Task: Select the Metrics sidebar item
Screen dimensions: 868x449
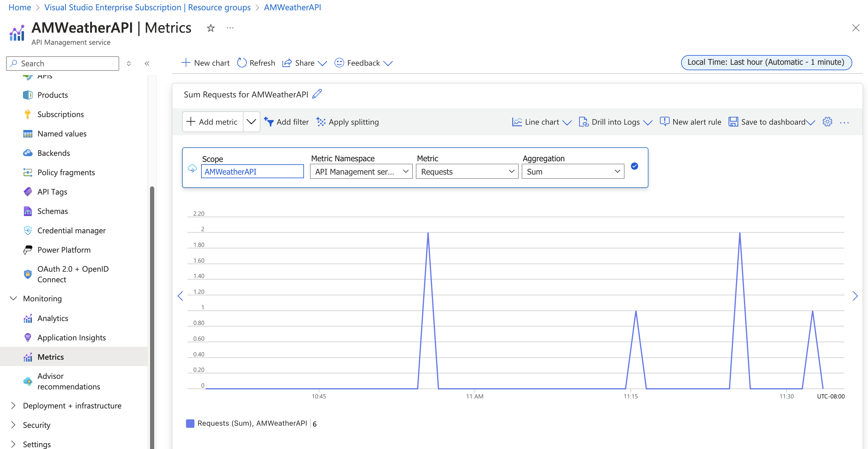Action: pos(74,357)
